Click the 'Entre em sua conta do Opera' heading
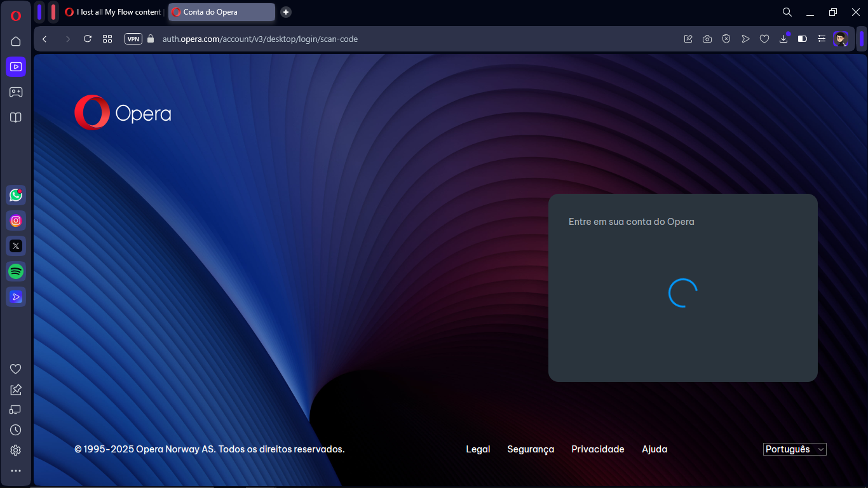The height and width of the screenshot is (488, 868). 631,222
